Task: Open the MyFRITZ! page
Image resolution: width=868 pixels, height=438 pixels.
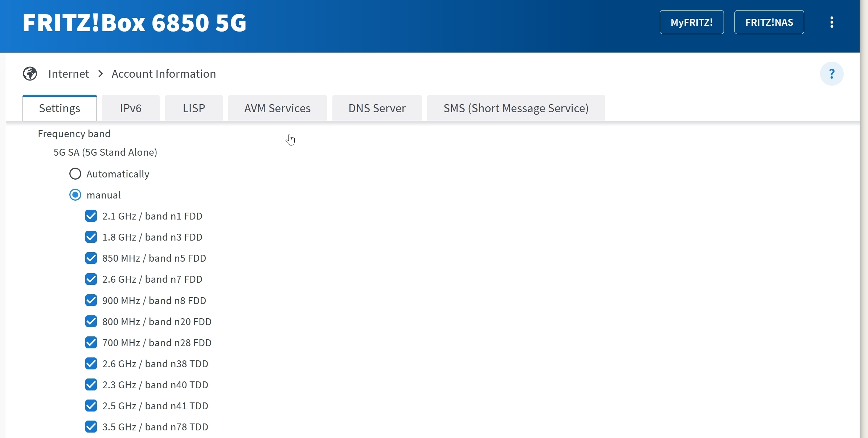Action: pyautogui.click(x=692, y=22)
